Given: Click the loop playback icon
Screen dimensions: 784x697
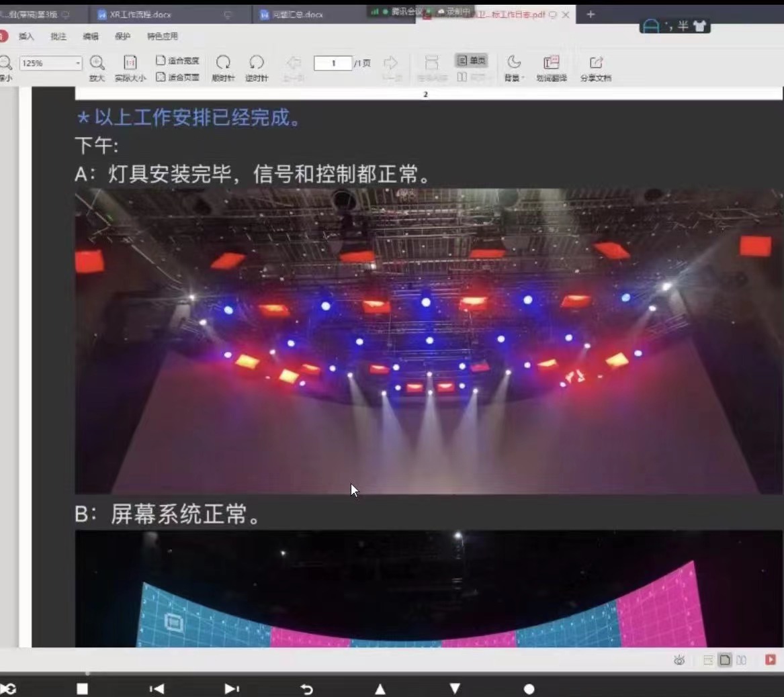Looking at the screenshot, I should [x=9, y=689].
